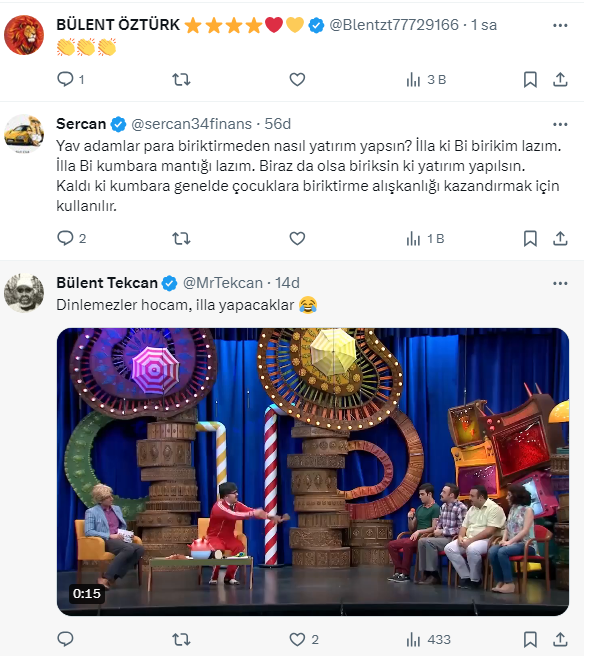Retweet BÜLENT ÖZTÜRK's post

click(181, 79)
